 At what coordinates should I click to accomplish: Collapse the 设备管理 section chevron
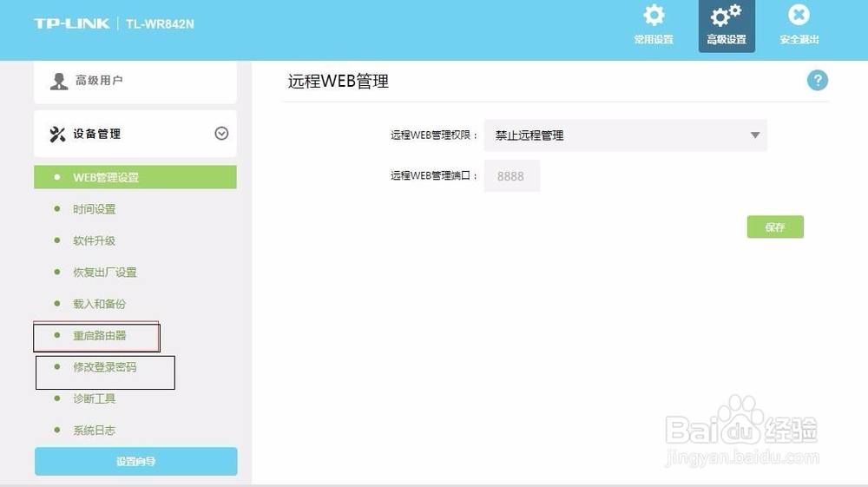tap(221, 134)
